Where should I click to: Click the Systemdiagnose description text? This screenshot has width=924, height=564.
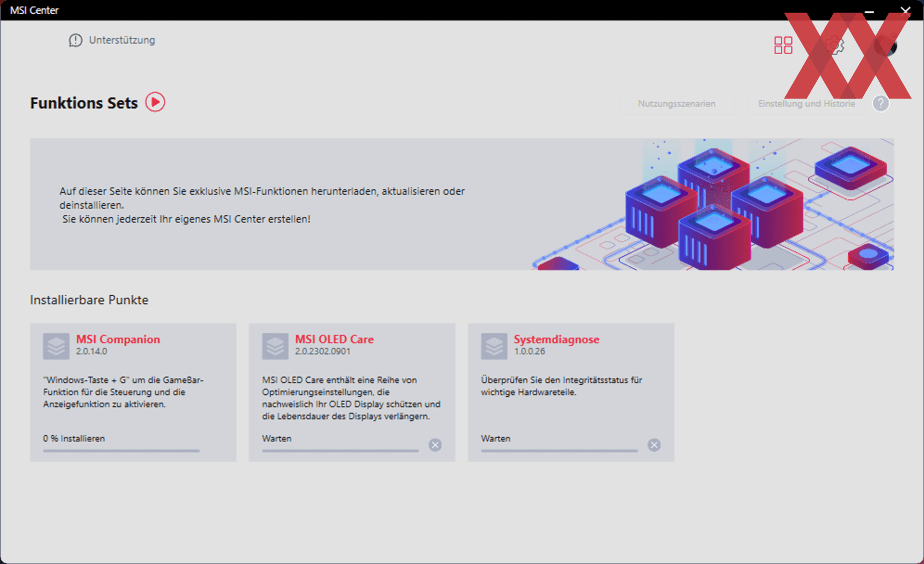point(562,386)
